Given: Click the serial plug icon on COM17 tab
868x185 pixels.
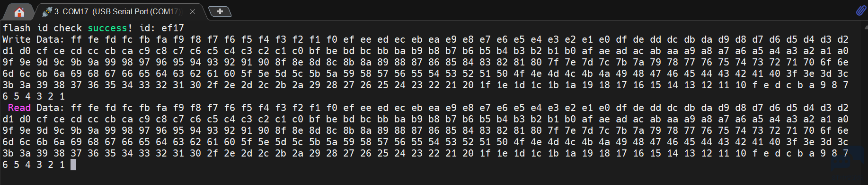Looking at the screenshot, I should (47, 11).
